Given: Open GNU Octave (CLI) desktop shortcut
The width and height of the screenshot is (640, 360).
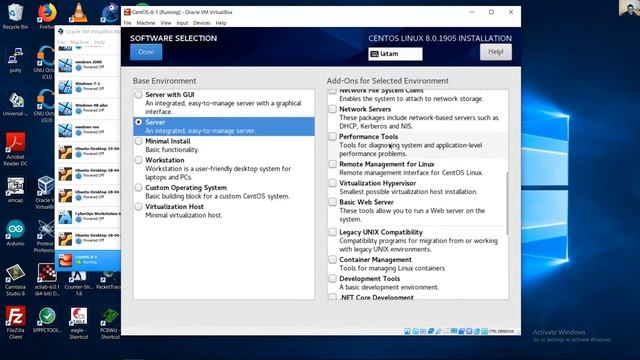Looking at the screenshot, I should pyautogui.click(x=44, y=62).
